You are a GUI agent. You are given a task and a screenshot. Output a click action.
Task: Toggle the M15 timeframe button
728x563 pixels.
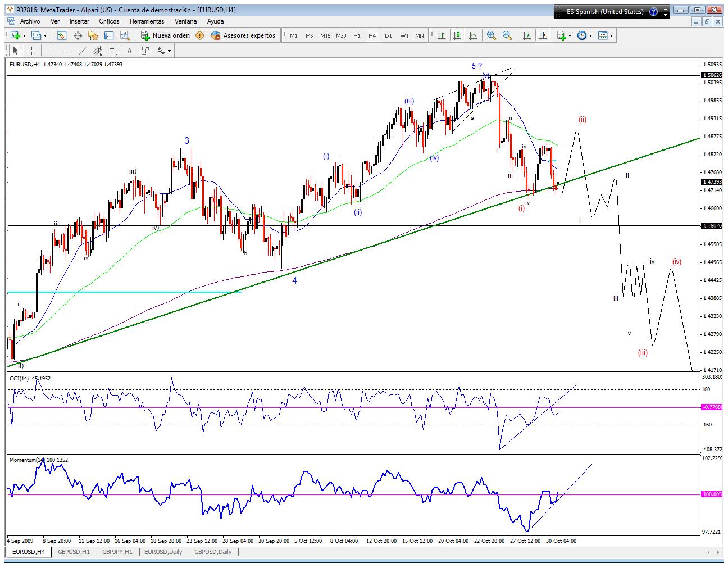click(x=325, y=35)
